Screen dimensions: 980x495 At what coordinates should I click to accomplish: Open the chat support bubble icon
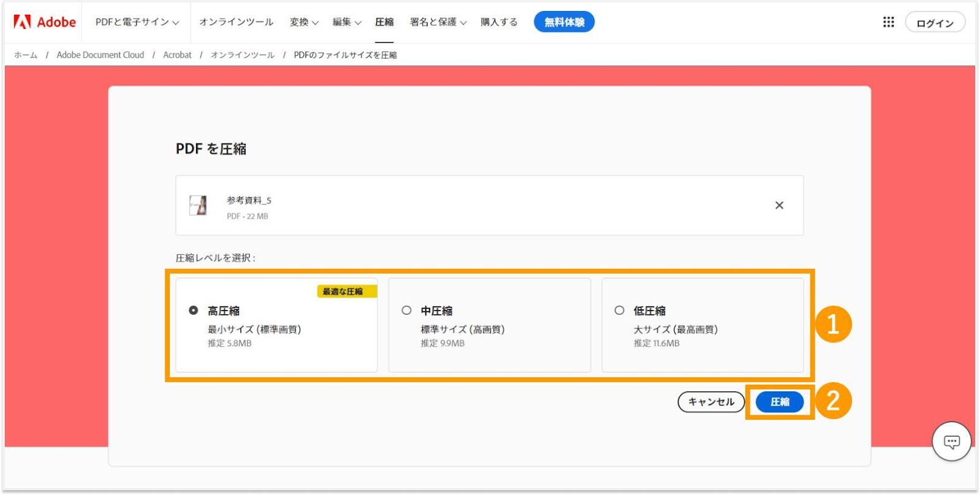point(951,442)
